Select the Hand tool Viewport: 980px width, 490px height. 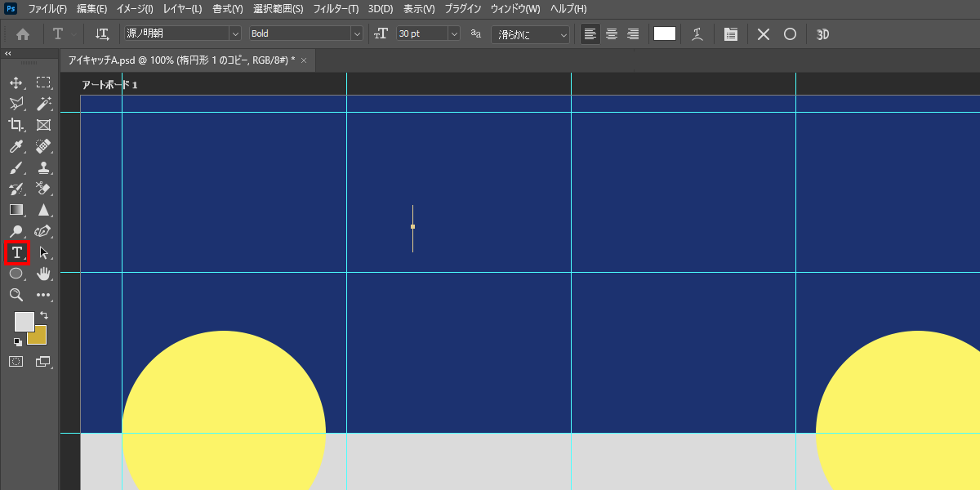[43, 274]
